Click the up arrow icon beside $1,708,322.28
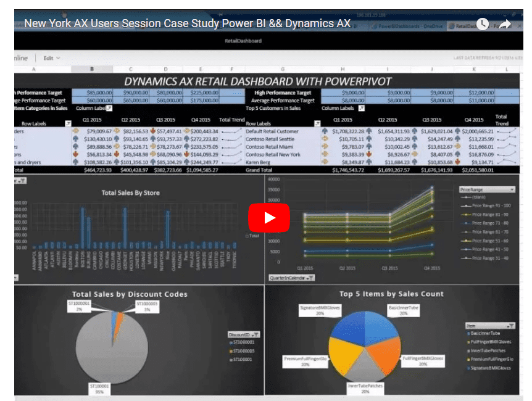The height and width of the screenshot is (401, 532). coord(325,131)
